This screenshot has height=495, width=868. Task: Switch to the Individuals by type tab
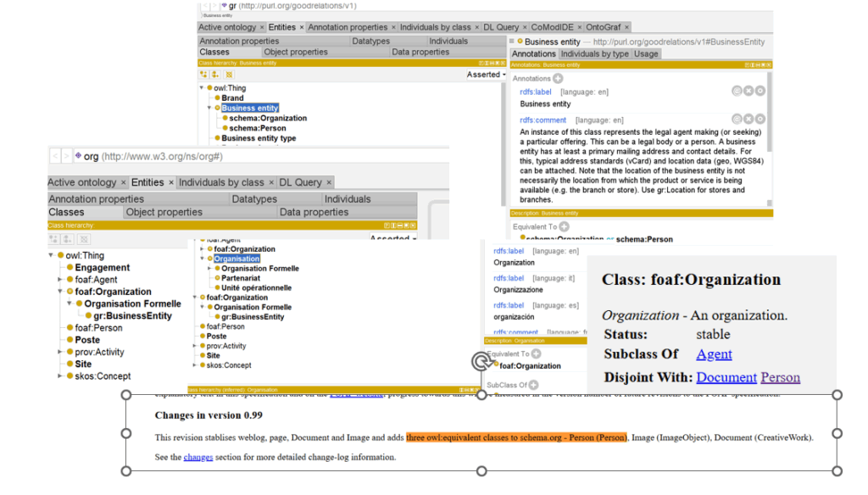[594, 53]
